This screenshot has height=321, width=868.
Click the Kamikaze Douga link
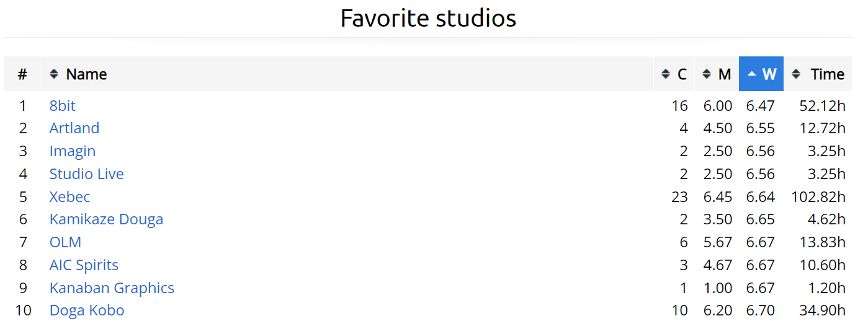106,219
